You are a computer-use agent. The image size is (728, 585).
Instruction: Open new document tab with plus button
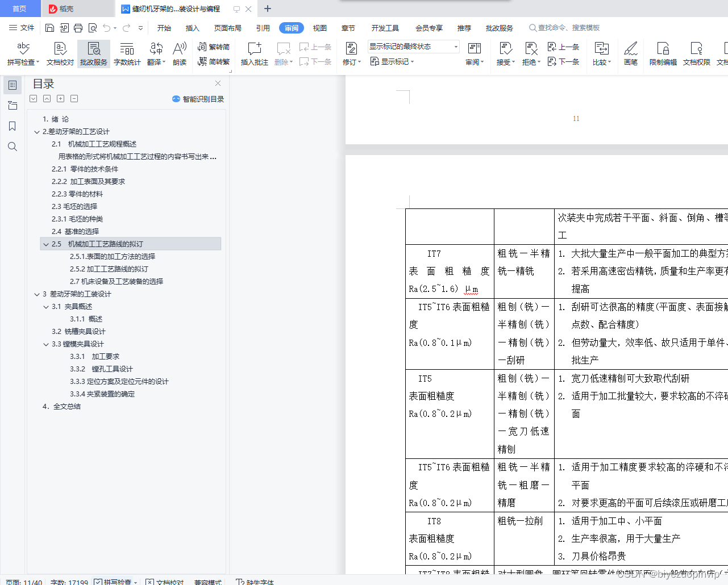268,9
